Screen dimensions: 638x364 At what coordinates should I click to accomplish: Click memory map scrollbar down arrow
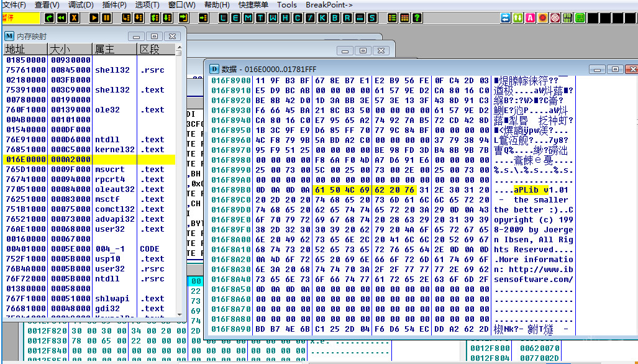coord(179,314)
